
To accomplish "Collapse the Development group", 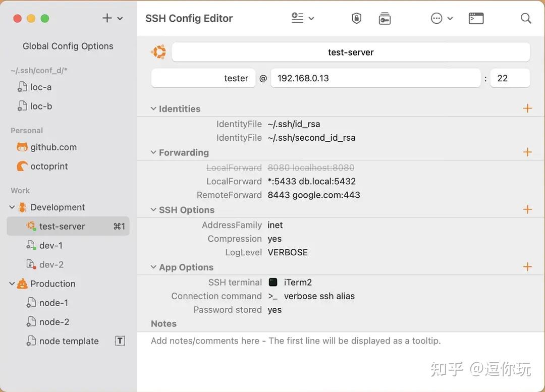I will (12, 207).
